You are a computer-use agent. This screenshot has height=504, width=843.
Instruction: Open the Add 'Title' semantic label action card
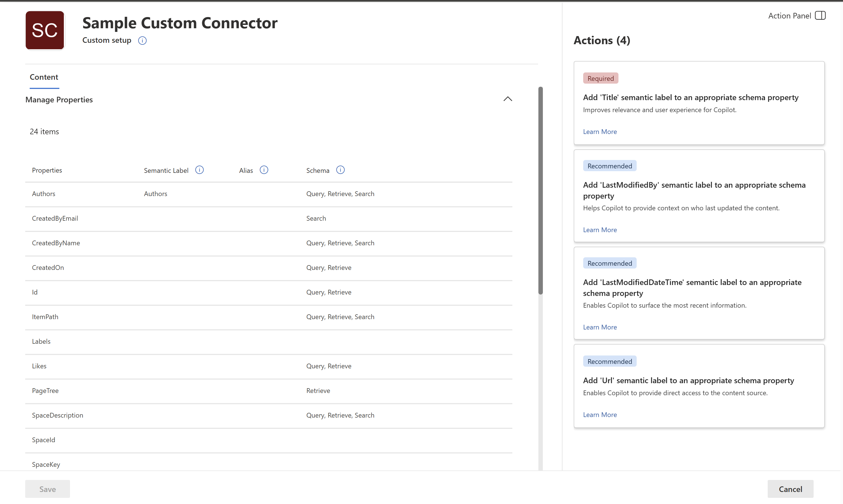tap(690, 97)
